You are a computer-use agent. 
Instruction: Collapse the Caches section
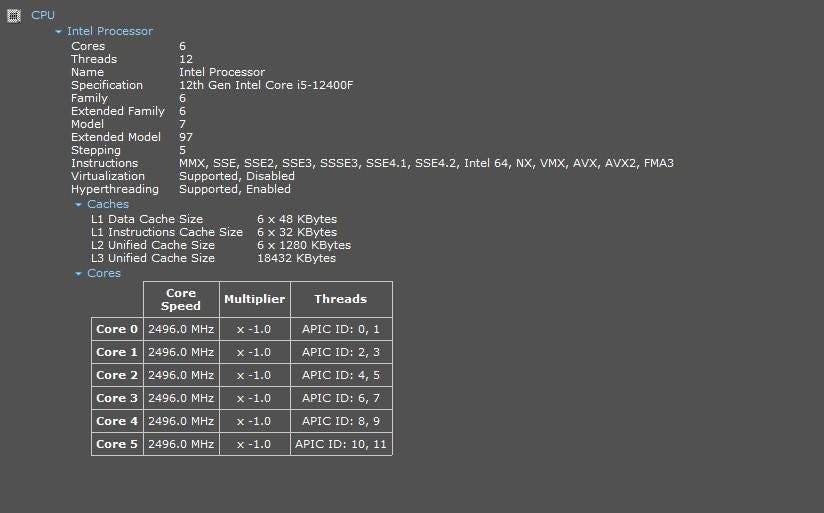tap(79, 205)
